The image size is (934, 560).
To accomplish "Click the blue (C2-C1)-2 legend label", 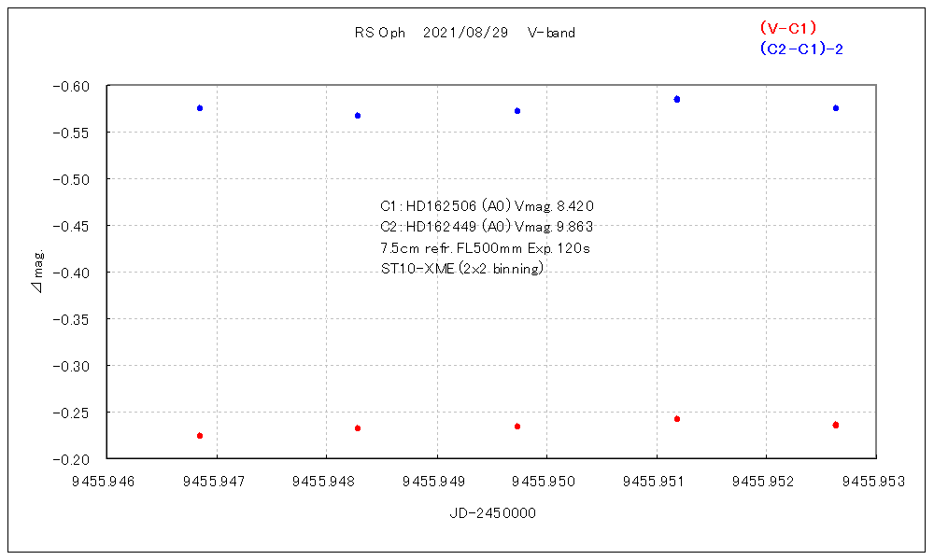I will 801,49.
